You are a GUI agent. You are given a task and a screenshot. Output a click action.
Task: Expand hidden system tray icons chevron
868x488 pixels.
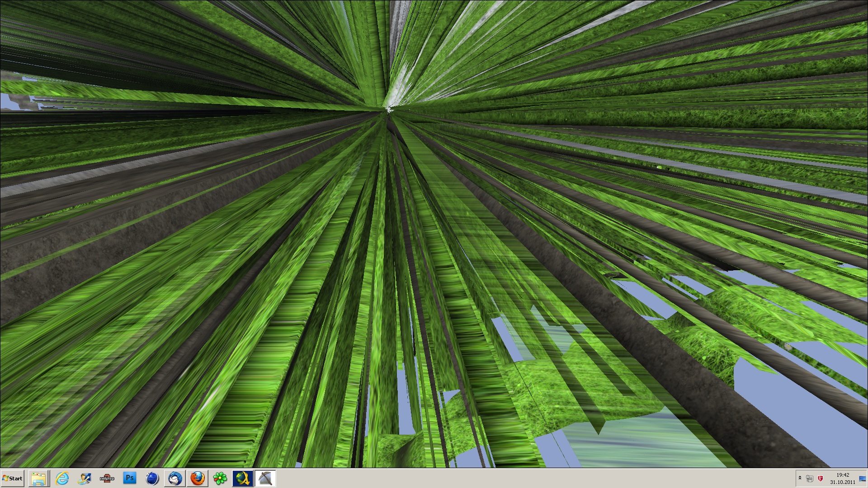coord(800,478)
